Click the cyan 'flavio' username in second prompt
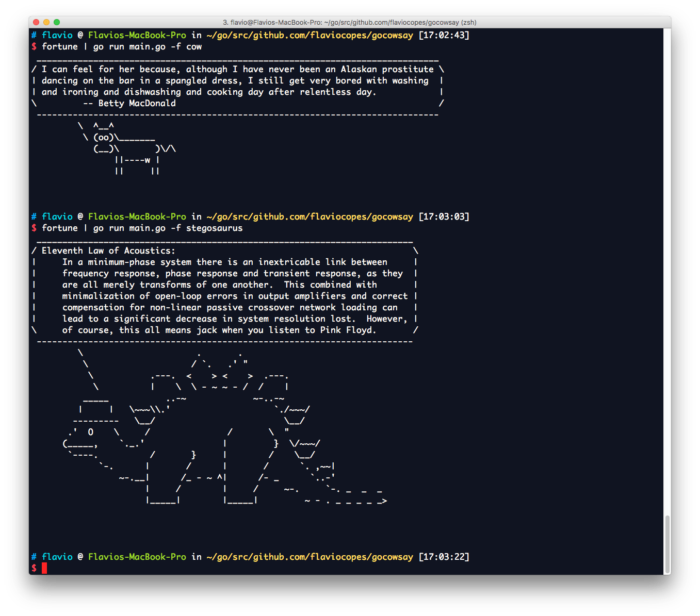The image size is (700, 616). tap(57, 217)
